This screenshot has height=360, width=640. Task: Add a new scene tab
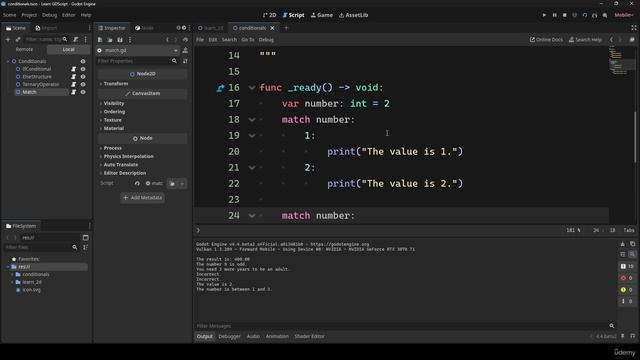pos(286,28)
